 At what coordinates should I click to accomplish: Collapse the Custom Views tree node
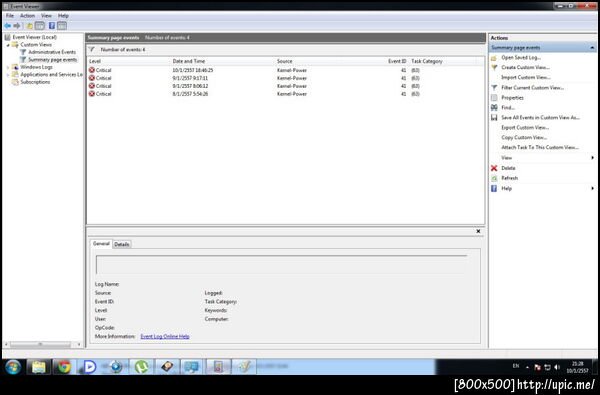pos(8,45)
